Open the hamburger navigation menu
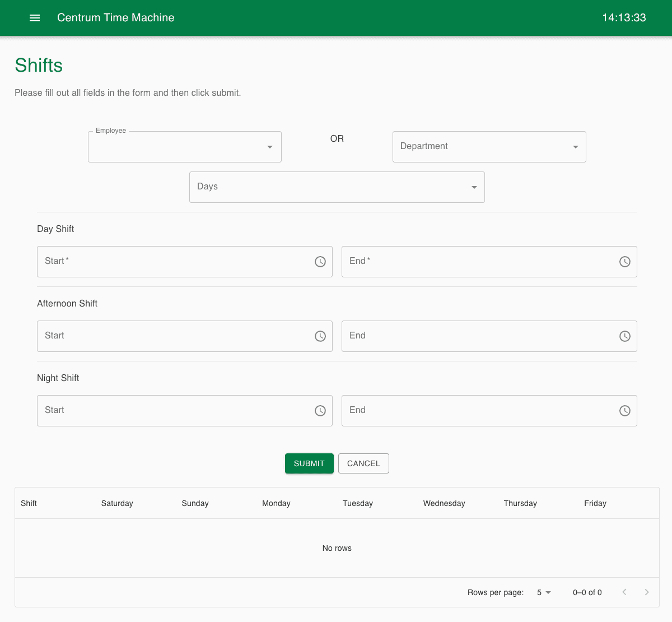The height and width of the screenshot is (622, 672). (35, 18)
